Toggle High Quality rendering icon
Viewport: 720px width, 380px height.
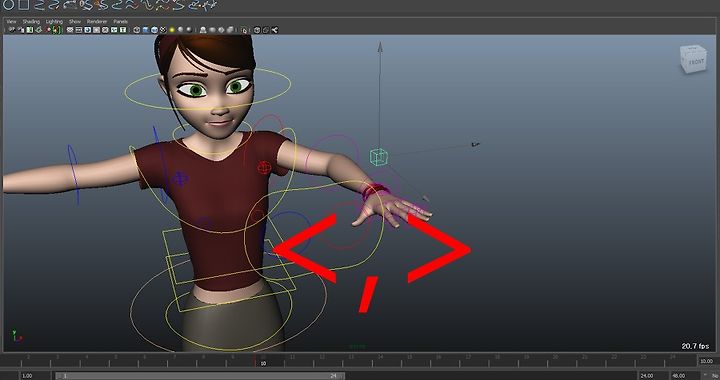tap(189, 30)
